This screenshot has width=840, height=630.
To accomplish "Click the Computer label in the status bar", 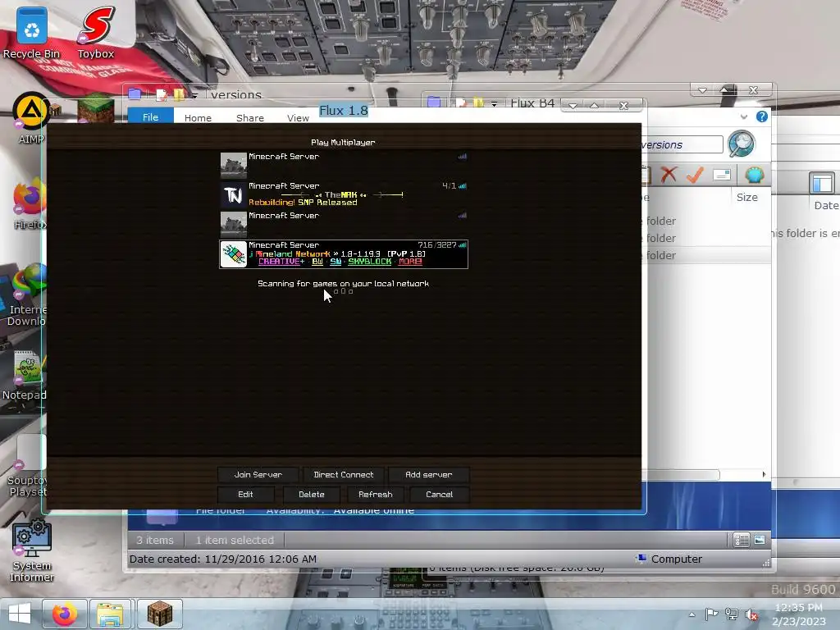I will pos(676,559).
